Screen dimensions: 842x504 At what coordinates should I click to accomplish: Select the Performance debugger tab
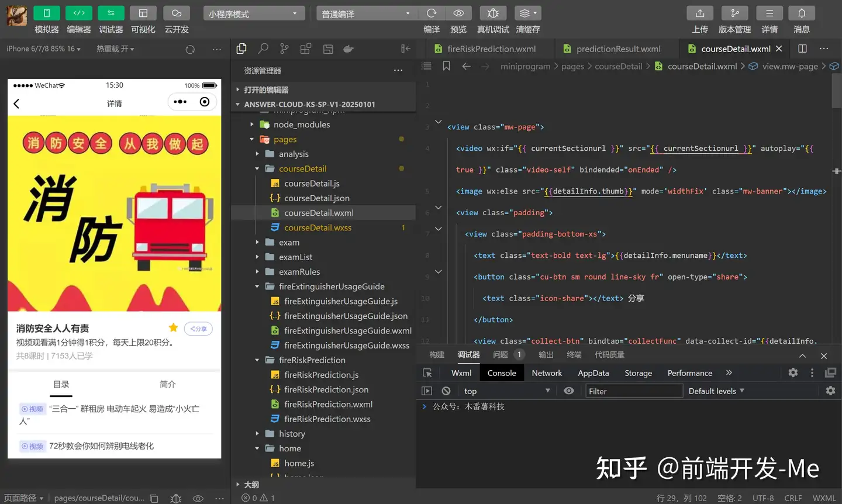coord(690,373)
